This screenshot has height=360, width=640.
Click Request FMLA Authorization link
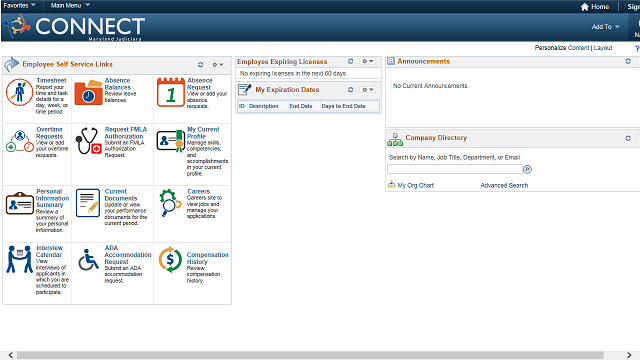[125, 133]
